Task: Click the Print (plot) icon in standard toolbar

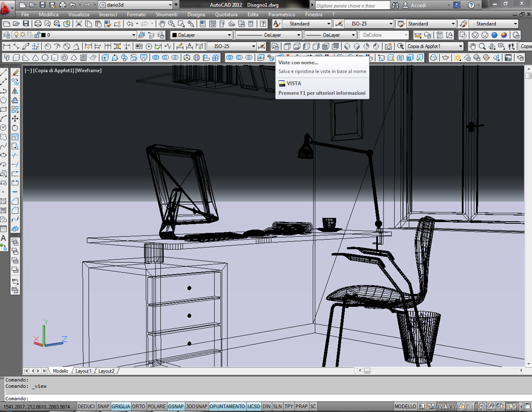Action: pos(38,24)
